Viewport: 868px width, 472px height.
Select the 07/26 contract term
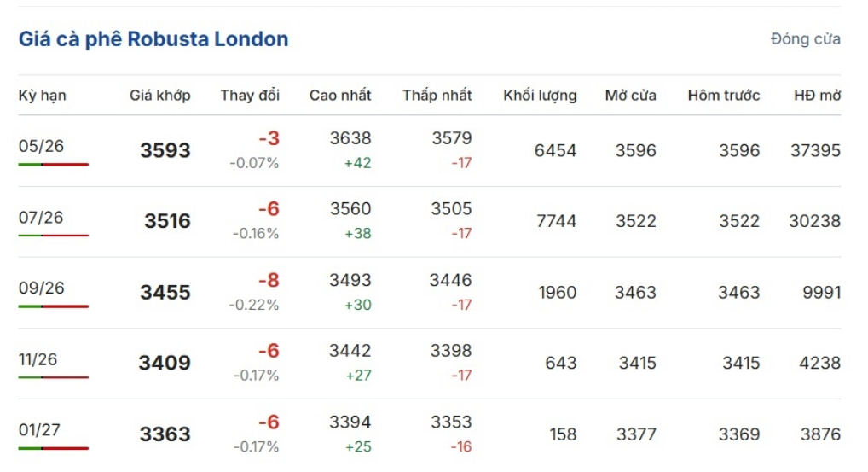41,218
